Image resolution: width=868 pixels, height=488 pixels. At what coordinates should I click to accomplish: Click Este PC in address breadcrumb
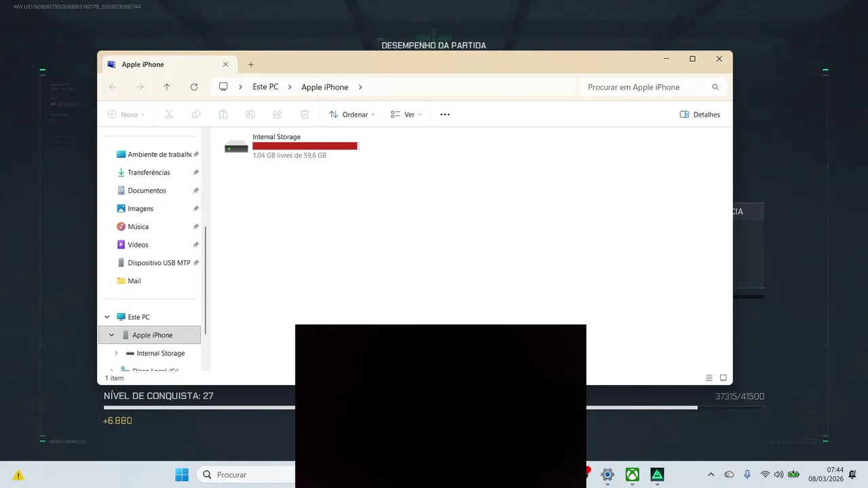pyautogui.click(x=265, y=87)
